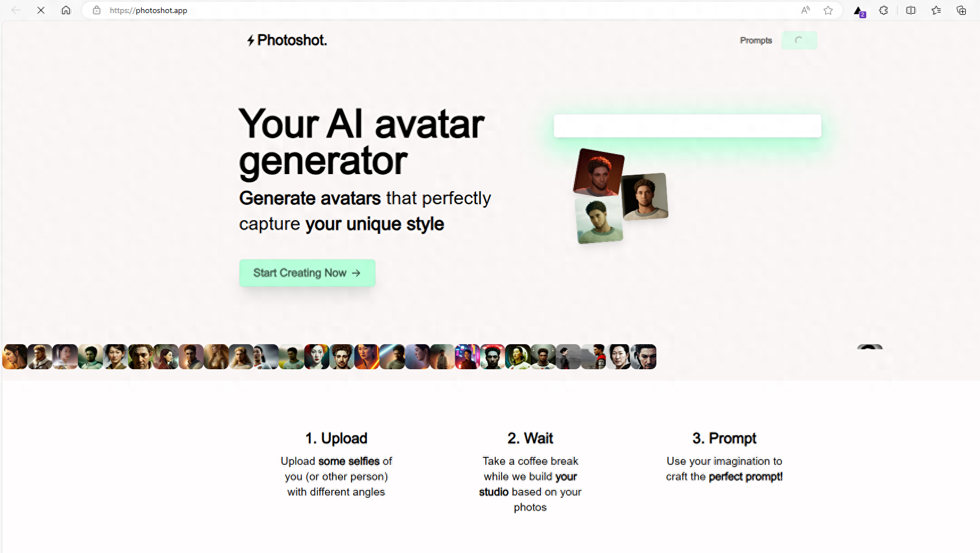The height and width of the screenshot is (553, 980).
Task: Open the Prompts page
Action: pos(756,40)
